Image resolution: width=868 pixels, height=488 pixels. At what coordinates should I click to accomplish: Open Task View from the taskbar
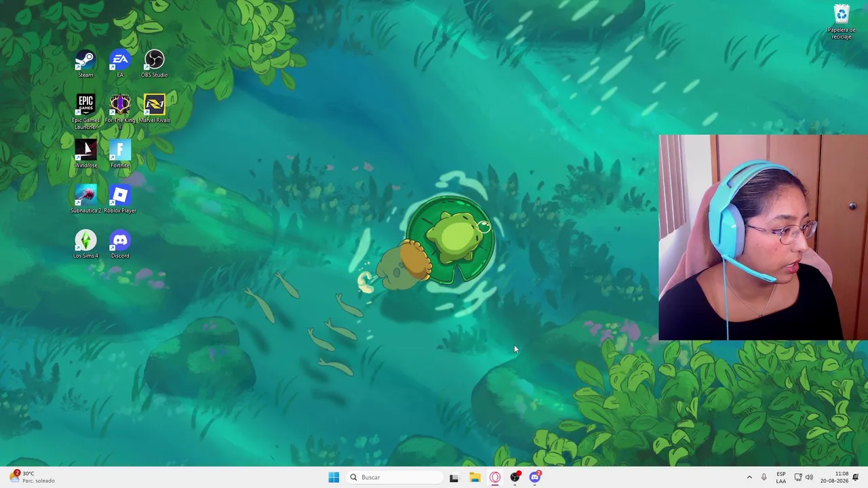pyautogui.click(x=454, y=477)
